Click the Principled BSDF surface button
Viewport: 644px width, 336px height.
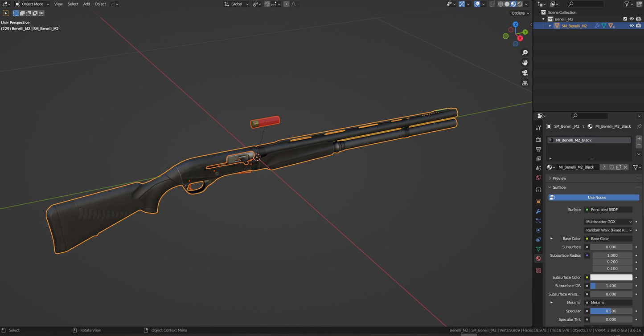(x=608, y=209)
